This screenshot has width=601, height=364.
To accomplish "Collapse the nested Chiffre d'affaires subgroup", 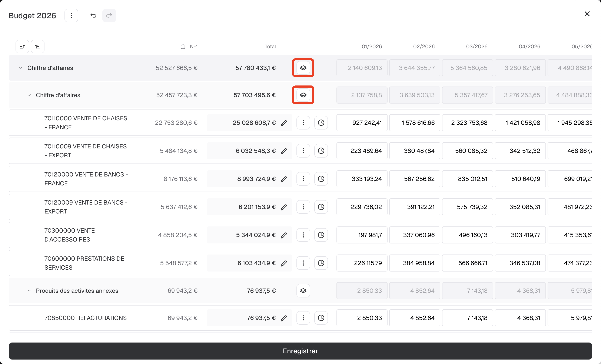I will (29, 95).
